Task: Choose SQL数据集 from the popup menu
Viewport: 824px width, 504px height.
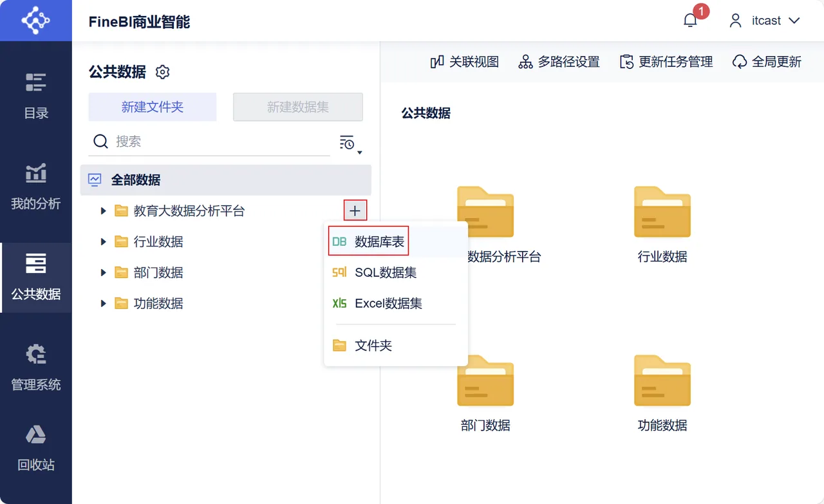Action: [x=396, y=272]
